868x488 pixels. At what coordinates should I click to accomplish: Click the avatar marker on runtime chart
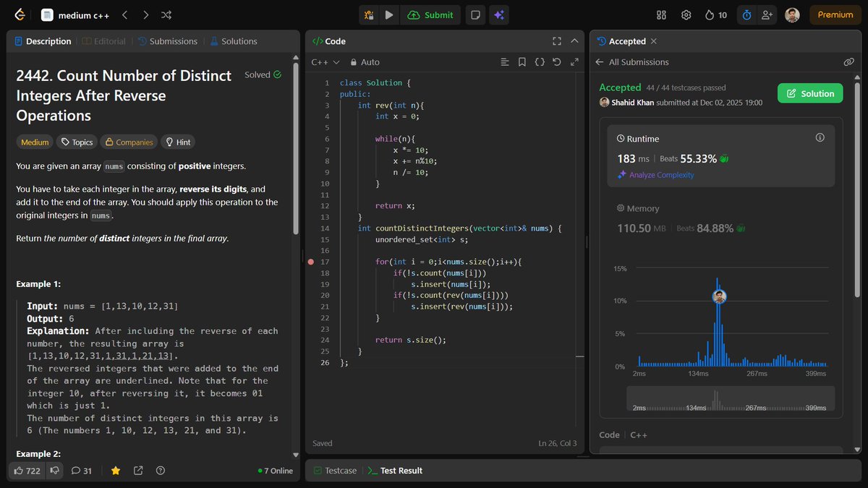(718, 296)
